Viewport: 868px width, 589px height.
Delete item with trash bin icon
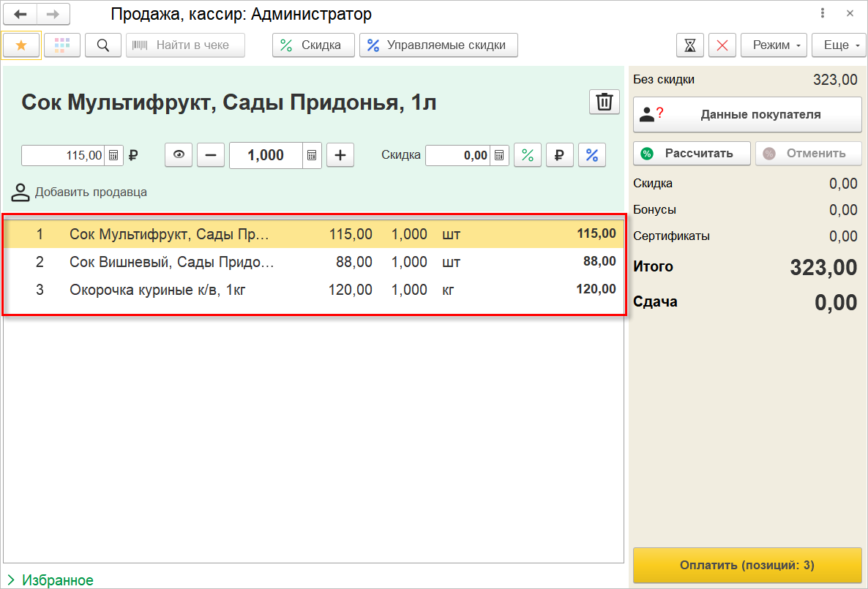[x=604, y=102]
